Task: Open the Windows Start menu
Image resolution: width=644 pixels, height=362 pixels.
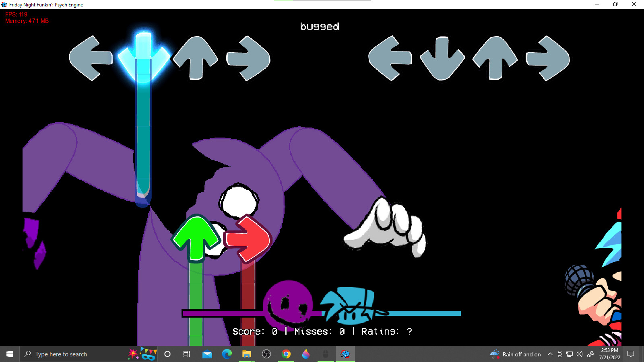Action: tap(10, 354)
